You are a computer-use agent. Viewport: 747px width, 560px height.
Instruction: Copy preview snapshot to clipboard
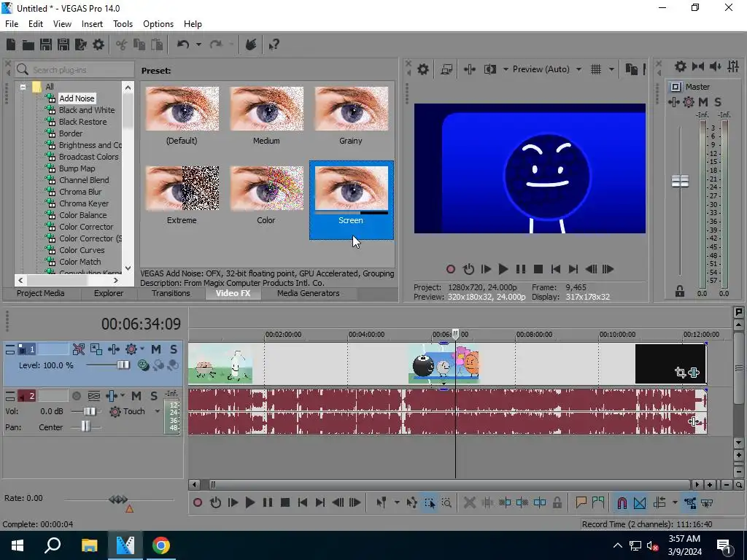[631, 69]
